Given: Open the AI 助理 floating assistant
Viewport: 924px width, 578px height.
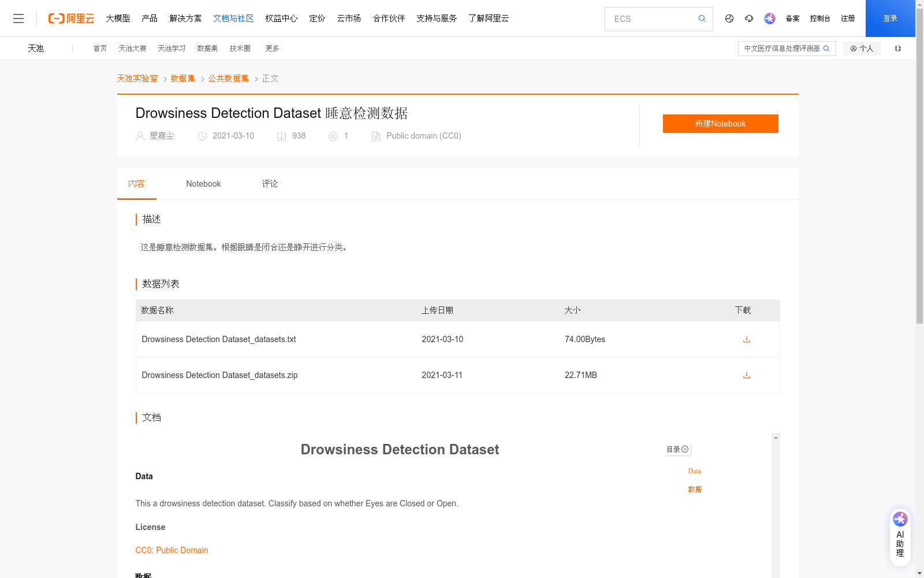Looking at the screenshot, I should [x=900, y=537].
